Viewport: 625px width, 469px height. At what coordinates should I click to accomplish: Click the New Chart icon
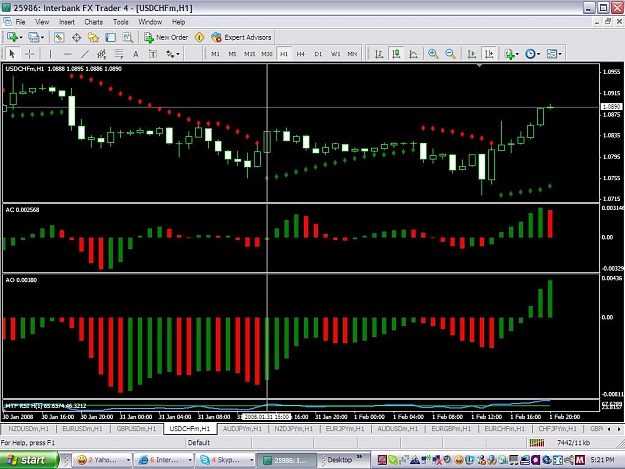(x=12, y=37)
